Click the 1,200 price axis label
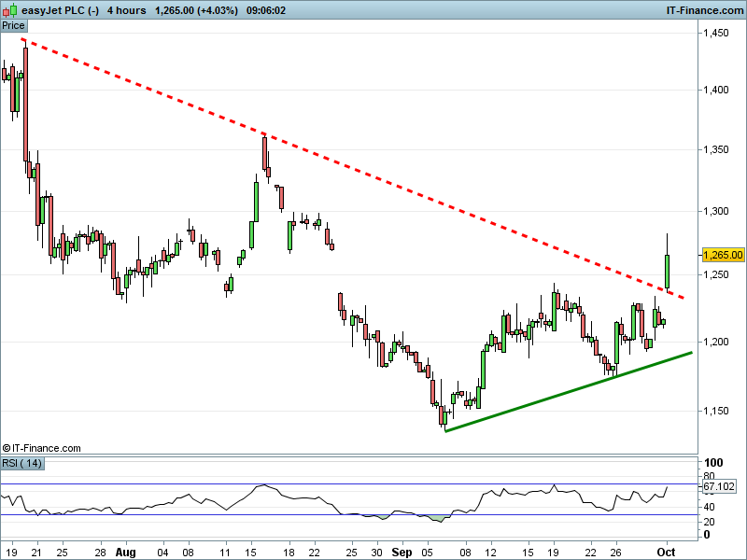Image resolution: width=747 pixels, height=560 pixels. pyautogui.click(x=716, y=342)
